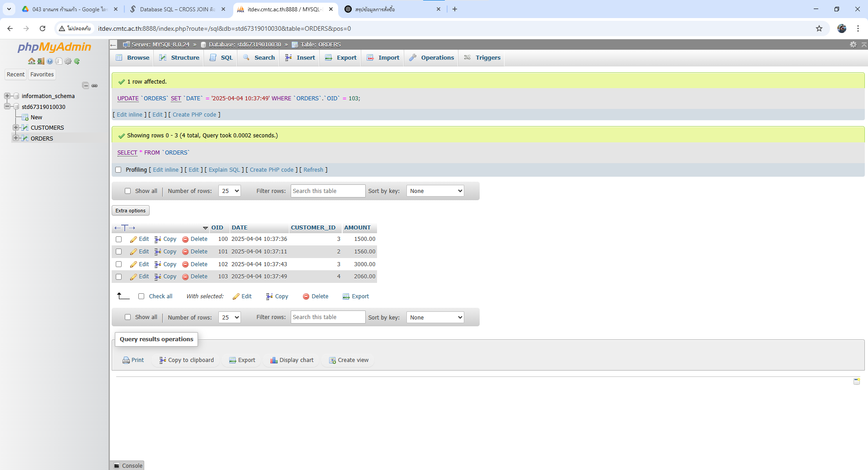Click the link with main panel icon
The height and width of the screenshot is (470, 868).
(94, 85)
